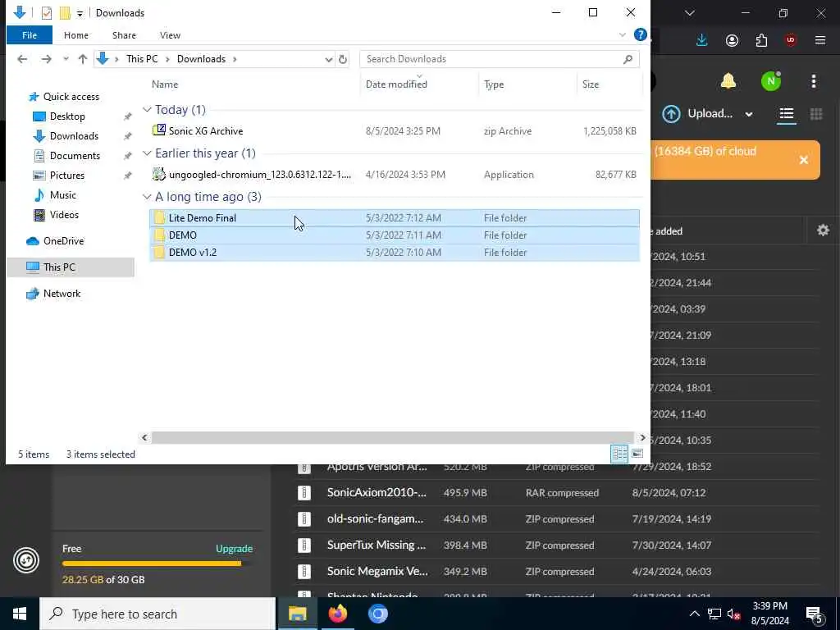Click the muted volume tray icon
Viewport: 840px width, 630px height.
733,614
